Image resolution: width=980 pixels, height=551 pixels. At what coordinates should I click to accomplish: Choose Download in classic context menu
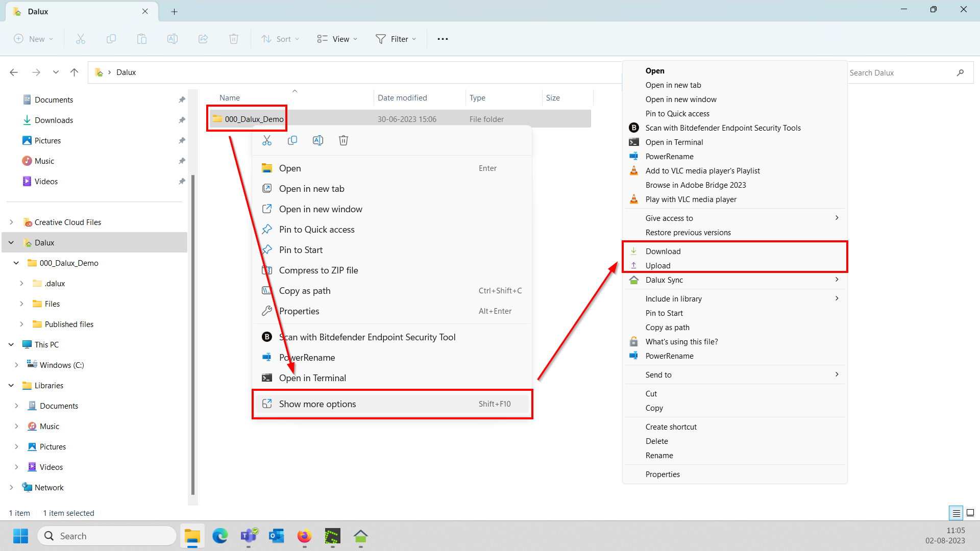tap(663, 251)
